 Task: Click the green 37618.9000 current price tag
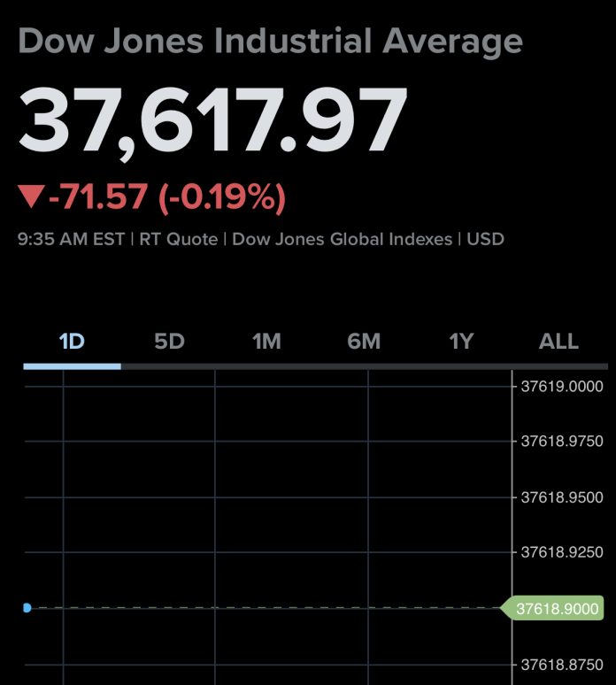point(555,608)
